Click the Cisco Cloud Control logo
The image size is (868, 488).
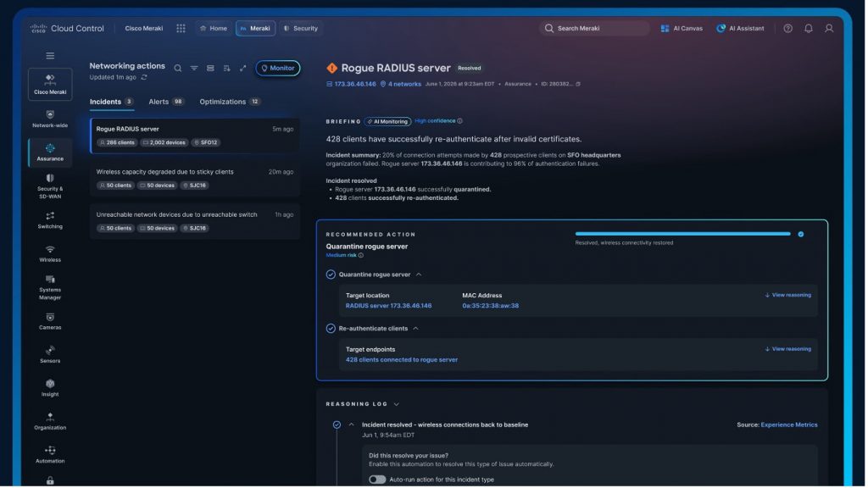67,28
